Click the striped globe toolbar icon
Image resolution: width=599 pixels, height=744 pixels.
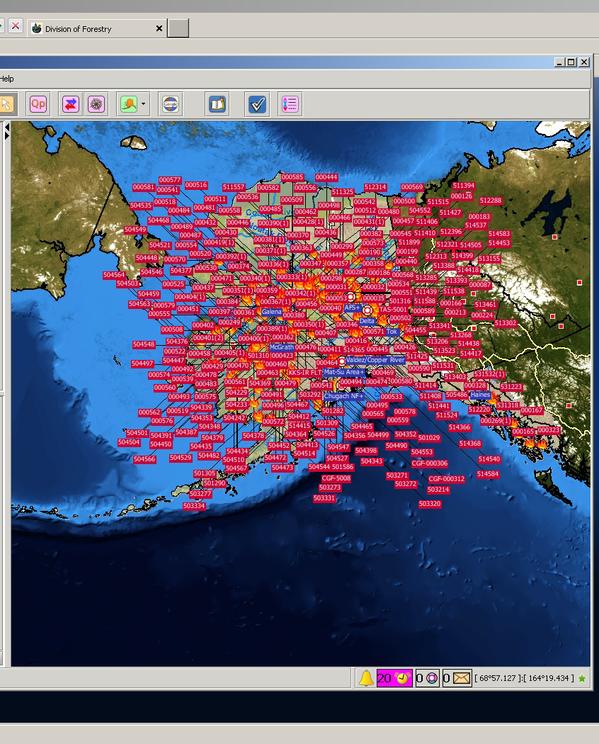pyautogui.click(x=170, y=104)
